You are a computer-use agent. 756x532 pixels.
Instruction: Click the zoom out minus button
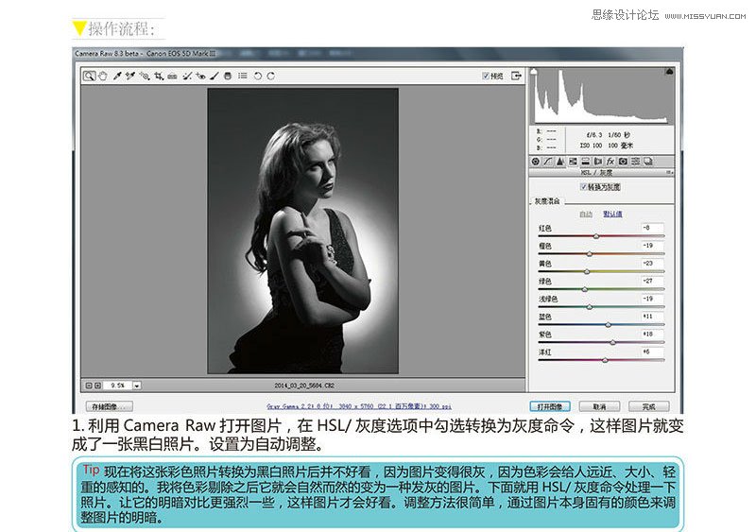pyautogui.click(x=89, y=386)
